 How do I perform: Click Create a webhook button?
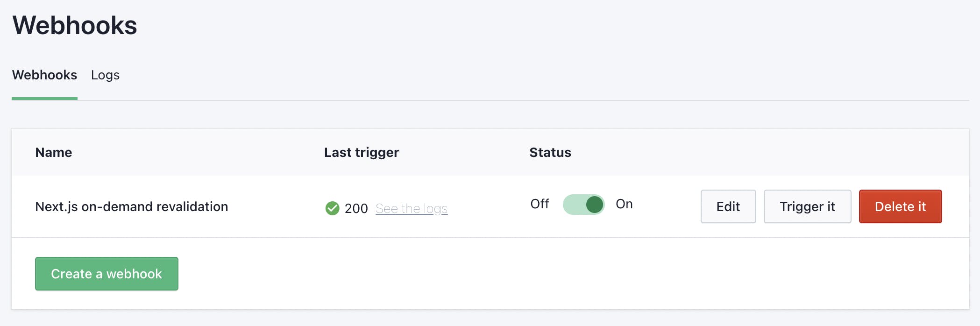[107, 274]
